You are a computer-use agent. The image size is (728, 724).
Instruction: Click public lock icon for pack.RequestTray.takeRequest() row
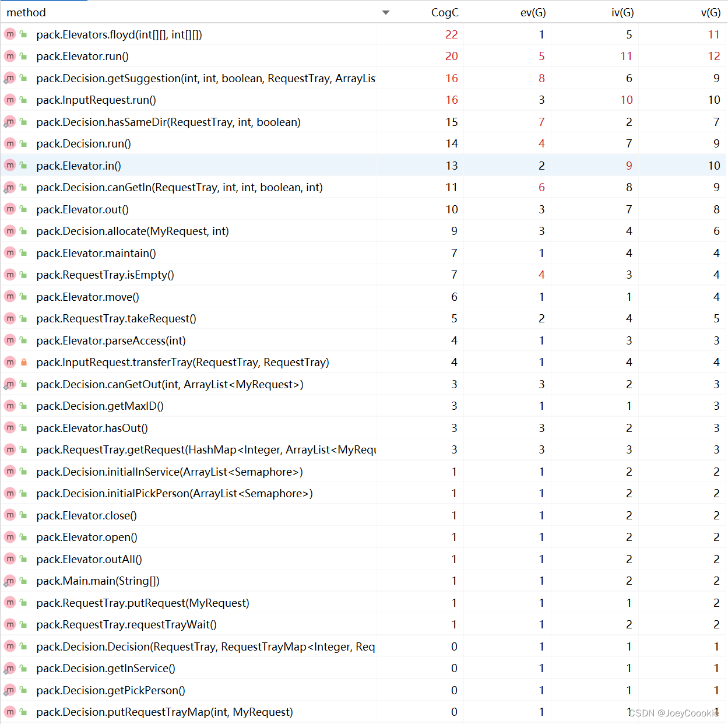point(23,318)
